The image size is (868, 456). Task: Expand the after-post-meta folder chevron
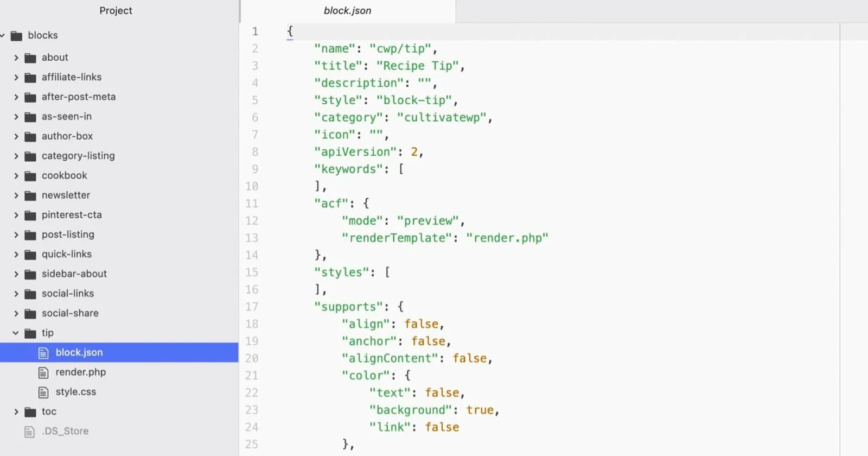pyautogui.click(x=16, y=97)
